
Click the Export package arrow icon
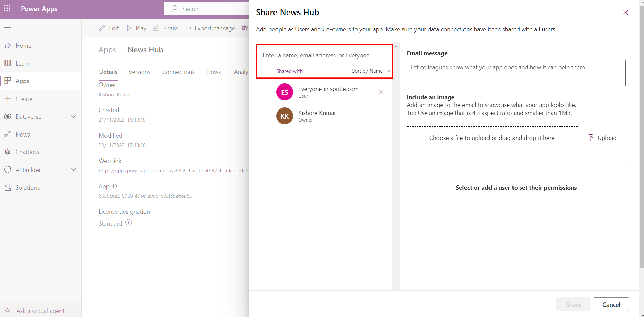point(188,28)
